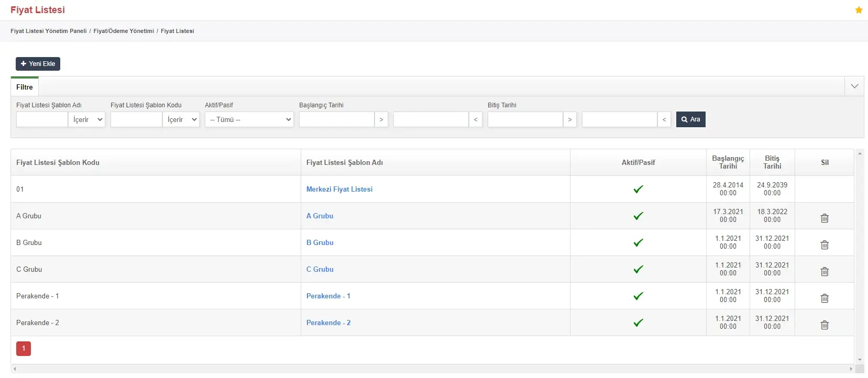
Task: Click the Perakende - 1 active checkmark
Action: [x=638, y=296]
